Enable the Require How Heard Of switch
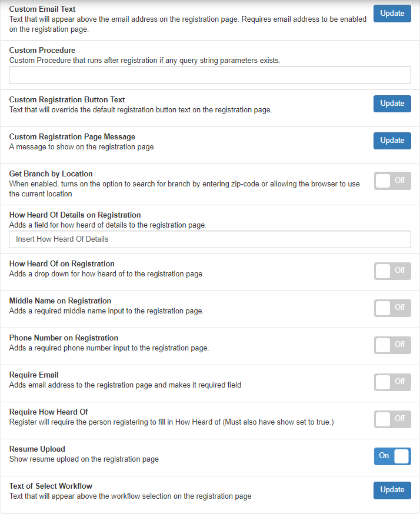Viewport: 420px width, 514px height. (x=392, y=419)
